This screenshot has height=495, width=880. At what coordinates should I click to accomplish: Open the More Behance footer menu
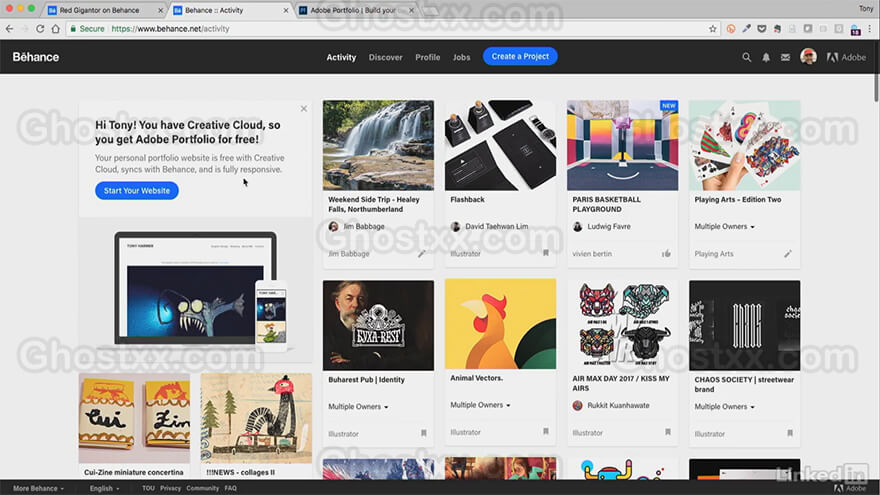(38, 488)
